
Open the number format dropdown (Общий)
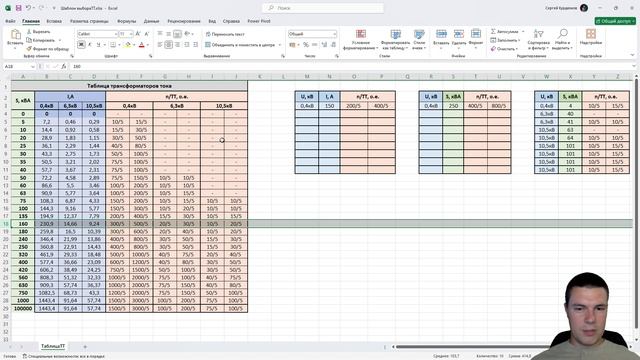pyautogui.click(x=334, y=34)
